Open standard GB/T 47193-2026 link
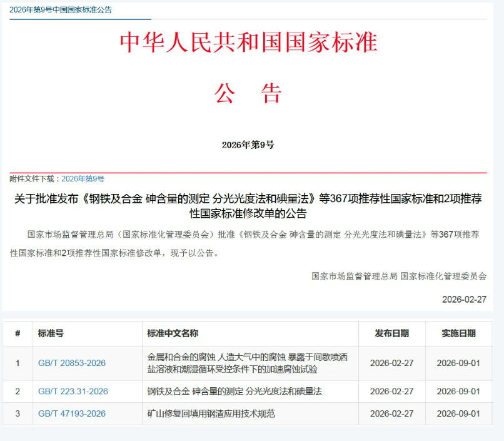504x441 pixels. (x=72, y=413)
